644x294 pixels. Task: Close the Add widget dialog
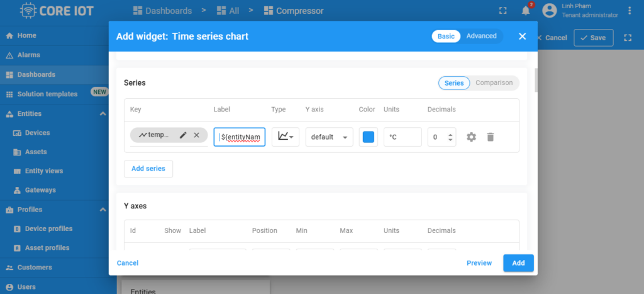click(522, 37)
